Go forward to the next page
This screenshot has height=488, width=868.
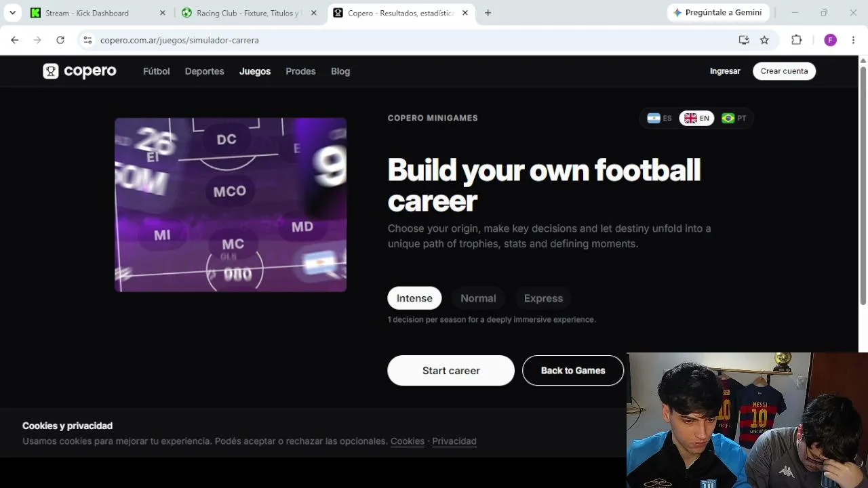point(37,40)
